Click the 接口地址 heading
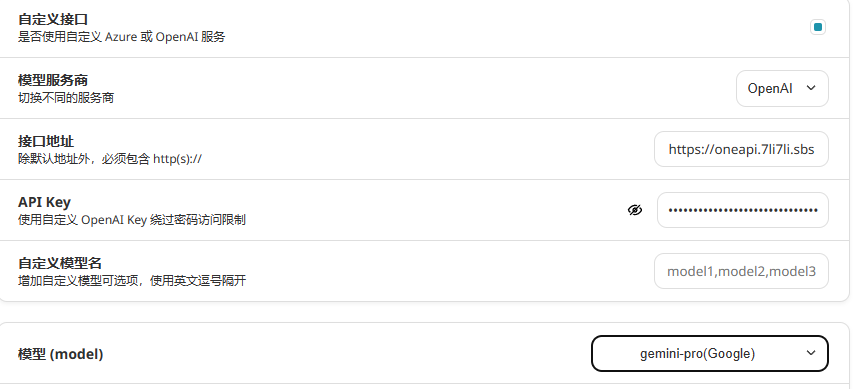 (x=46, y=141)
